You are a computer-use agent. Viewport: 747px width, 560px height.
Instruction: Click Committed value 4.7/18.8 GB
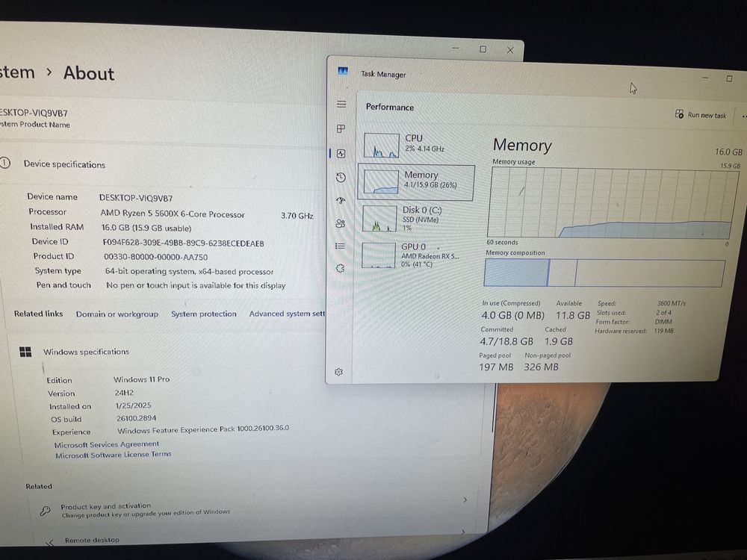pos(506,341)
